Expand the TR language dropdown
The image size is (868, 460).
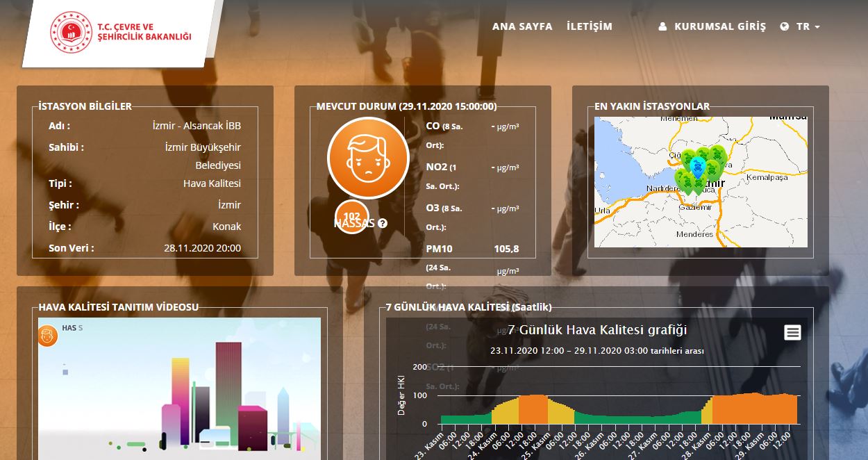pyautogui.click(x=808, y=26)
